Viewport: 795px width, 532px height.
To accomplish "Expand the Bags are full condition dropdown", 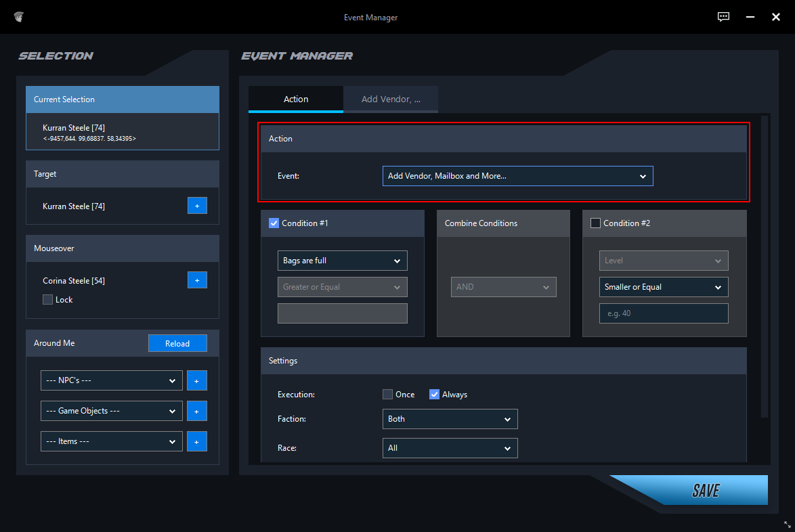I will (342, 261).
